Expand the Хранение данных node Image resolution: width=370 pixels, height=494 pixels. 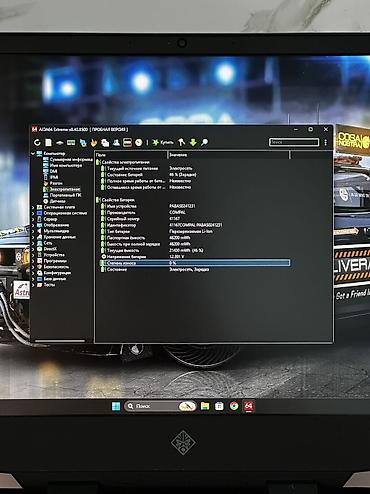tap(33, 237)
